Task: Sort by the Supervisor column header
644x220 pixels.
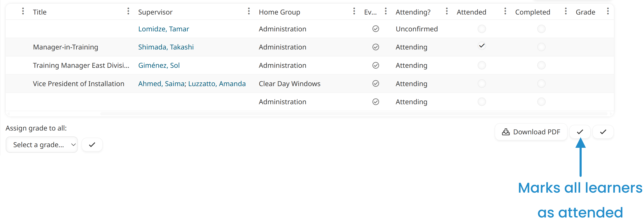Action: tap(155, 12)
